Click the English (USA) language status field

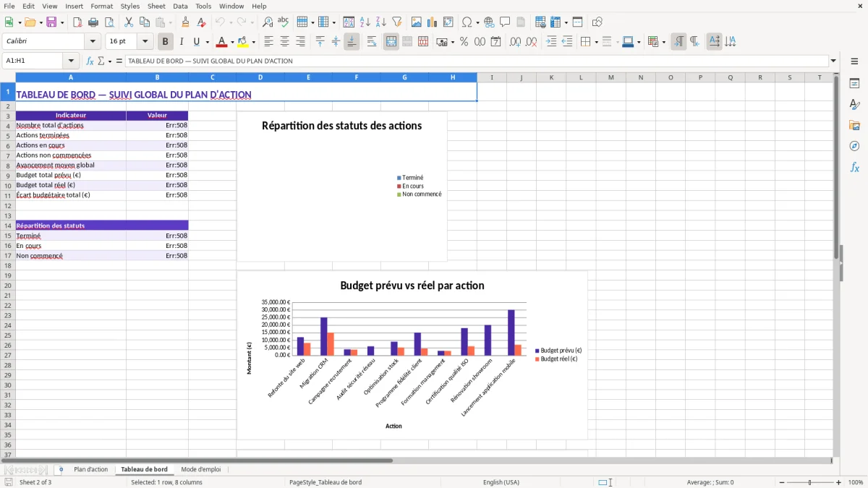click(x=501, y=482)
